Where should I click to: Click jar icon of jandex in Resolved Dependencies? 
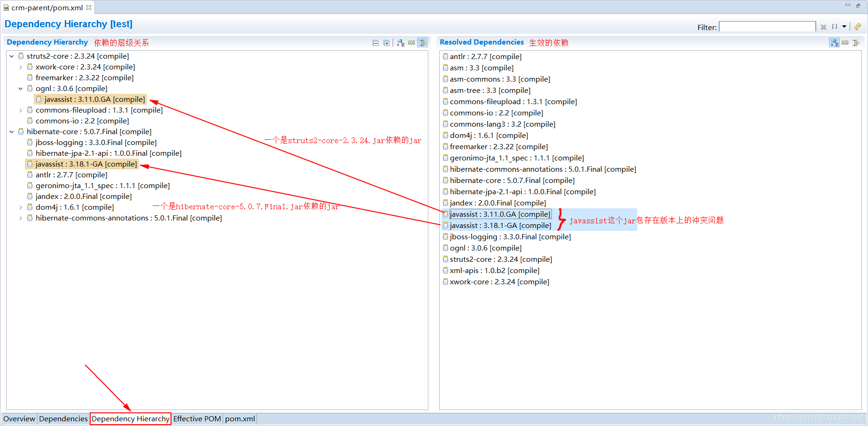coord(446,203)
